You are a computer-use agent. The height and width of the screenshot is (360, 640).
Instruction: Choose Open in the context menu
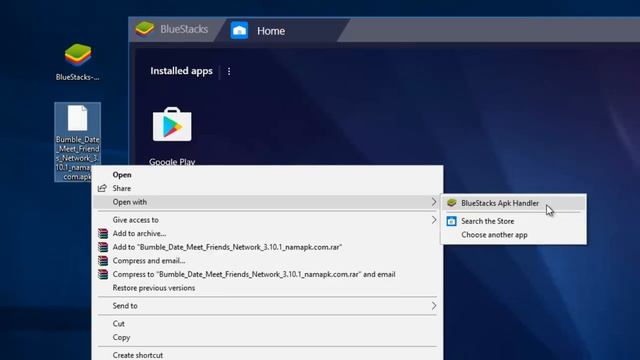pyautogui.click(x=122, y=175)
